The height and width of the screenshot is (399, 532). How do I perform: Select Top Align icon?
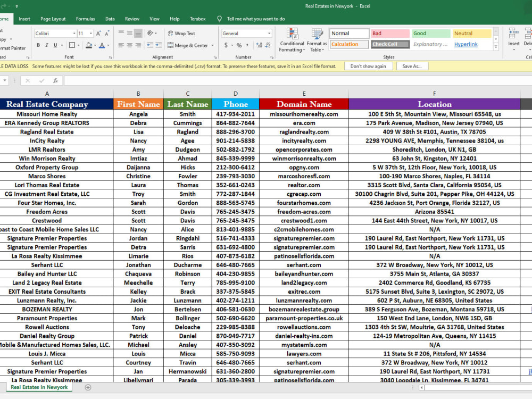pos(121,33)
